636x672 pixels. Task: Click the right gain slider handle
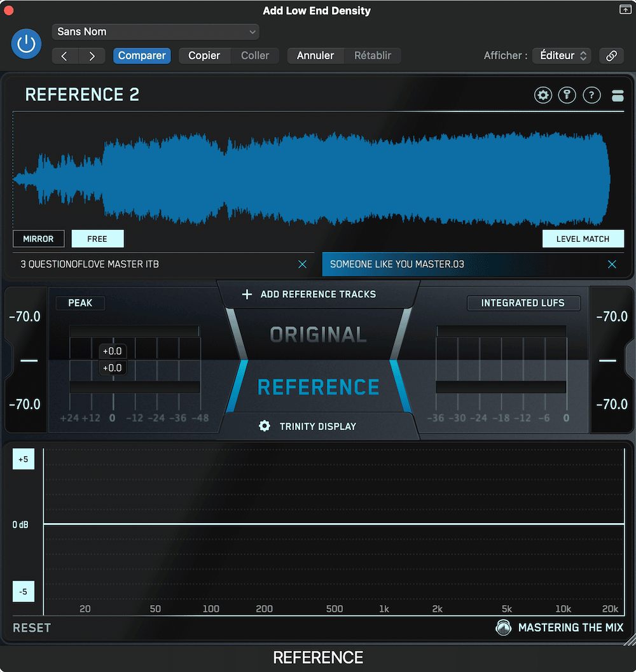tap(607, 361)
